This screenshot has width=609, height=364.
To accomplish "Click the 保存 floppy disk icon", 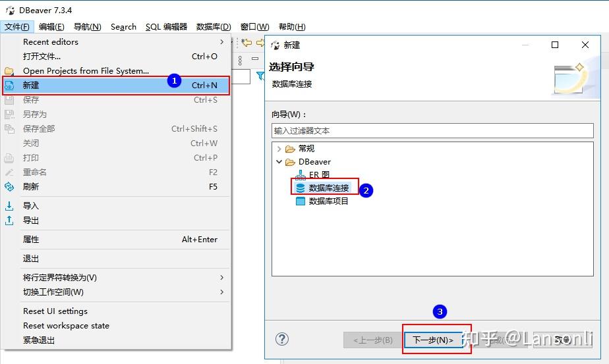I will click(x=9, y=100).
